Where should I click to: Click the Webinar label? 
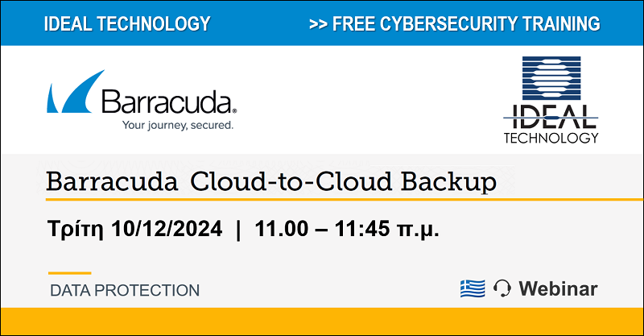pos(558,288)
